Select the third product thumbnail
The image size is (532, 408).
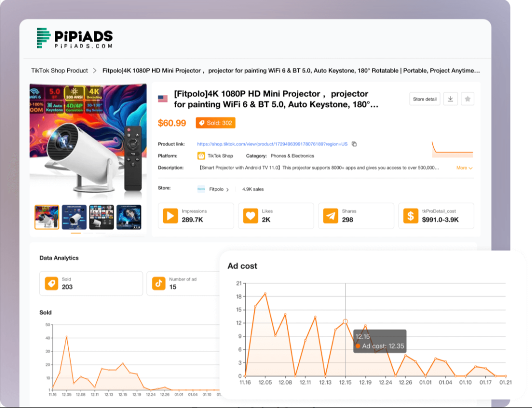(102, 217)
